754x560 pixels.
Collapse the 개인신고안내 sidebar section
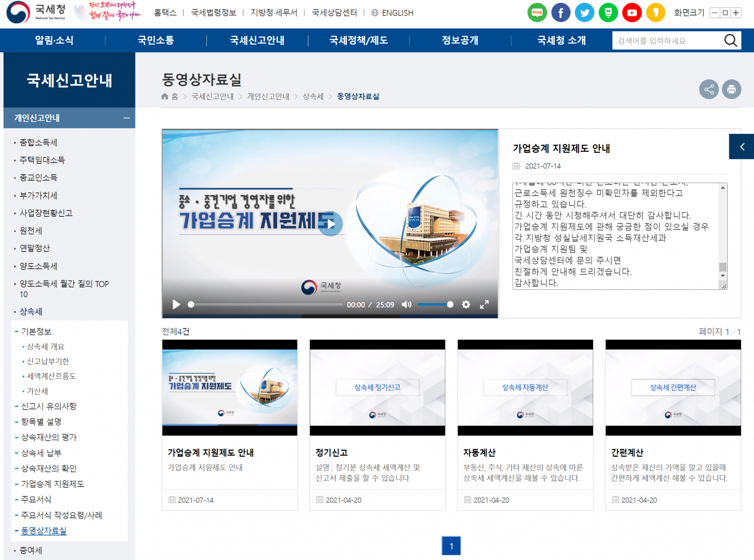pos(126,118)
